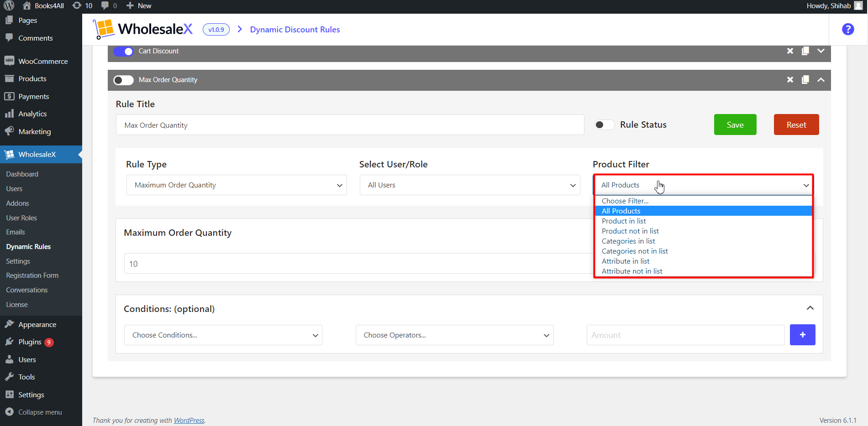Open the Books4All site home icon
The width and height of the screenshot is (868, 426).
click(x=27, y=5)
